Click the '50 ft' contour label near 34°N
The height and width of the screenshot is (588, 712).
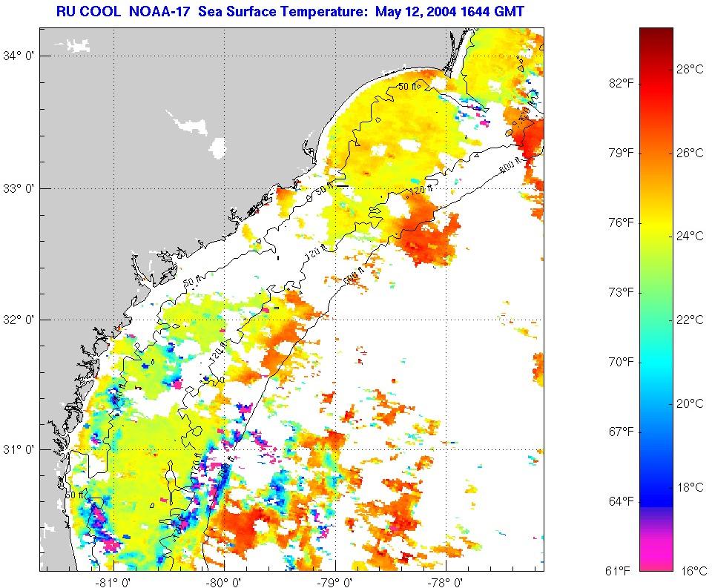click(406, 86)
